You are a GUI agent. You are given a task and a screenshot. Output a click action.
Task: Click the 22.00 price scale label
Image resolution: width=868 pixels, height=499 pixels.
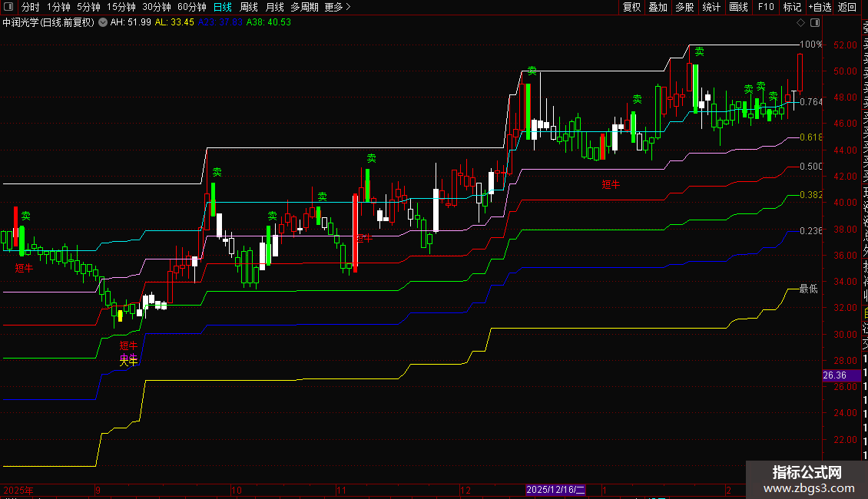(845, 439)
